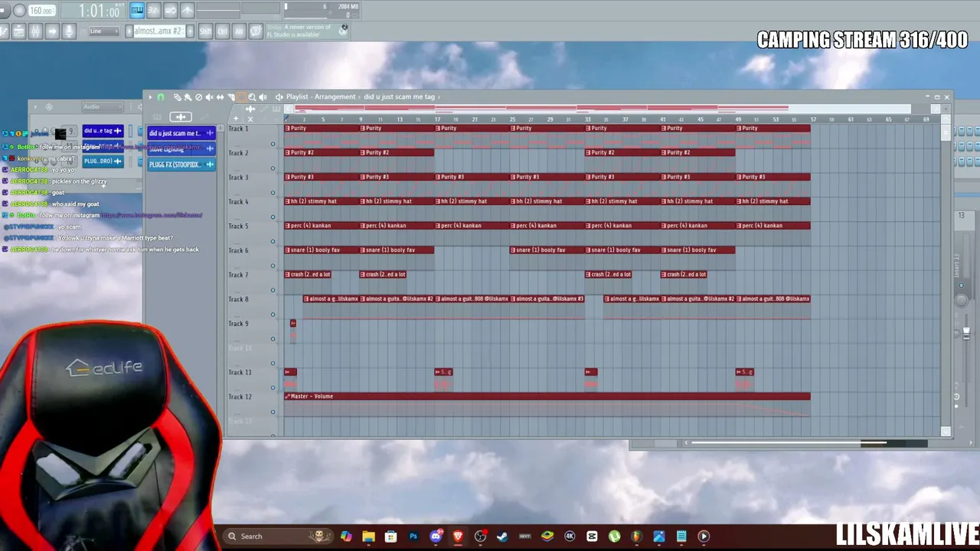The image size is (980, 551).
Task: Toggle mute switch on Track 1
Action: coord(273,144)
